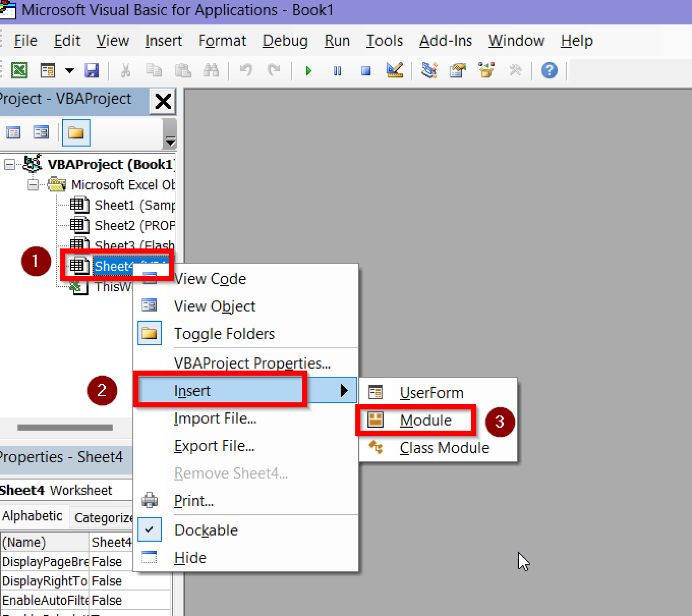Click the Run Sub button on toolbar
Image resolution: width=692 pixels, height=616 pixels.
click(x=309, y=70)
